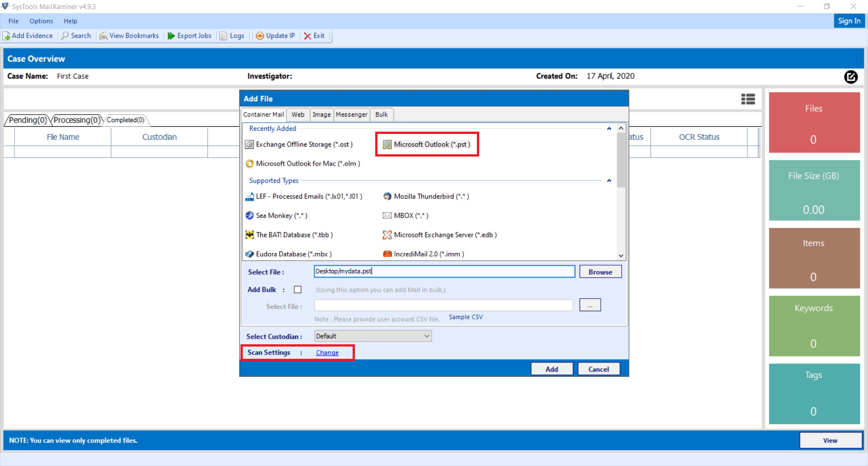Open the Help menu
Screen dimensions: 868x466
(71, 21)
